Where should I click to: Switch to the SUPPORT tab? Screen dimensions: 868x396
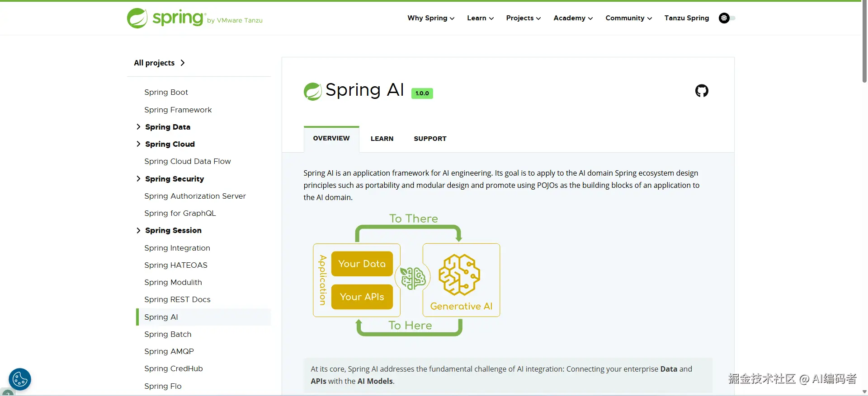click(x=430, y=139)
